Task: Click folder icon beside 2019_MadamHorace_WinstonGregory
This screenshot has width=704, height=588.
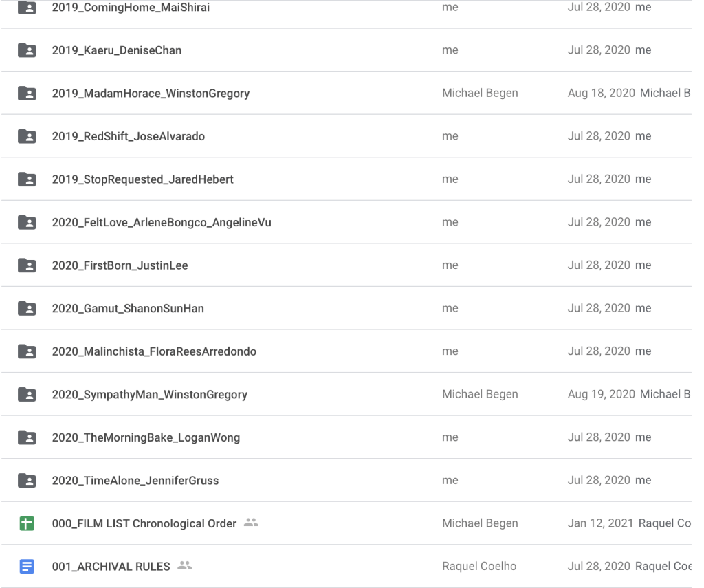Action: pos(27,93)
